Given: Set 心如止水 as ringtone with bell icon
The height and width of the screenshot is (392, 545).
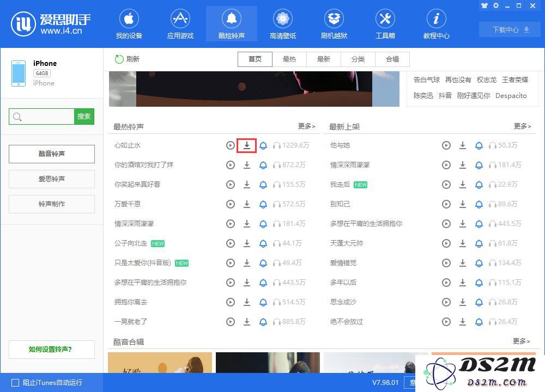Looking at the screenshot, I should (x=263, y=145).
